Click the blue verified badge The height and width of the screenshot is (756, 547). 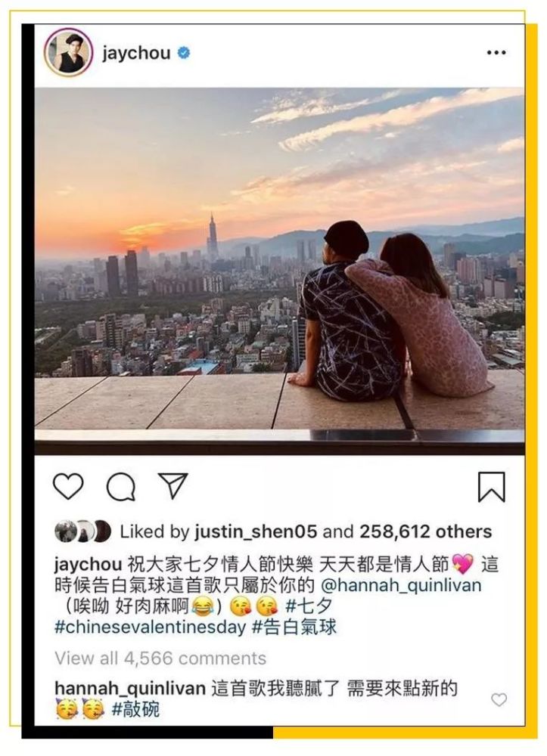[x=183, y=52]
